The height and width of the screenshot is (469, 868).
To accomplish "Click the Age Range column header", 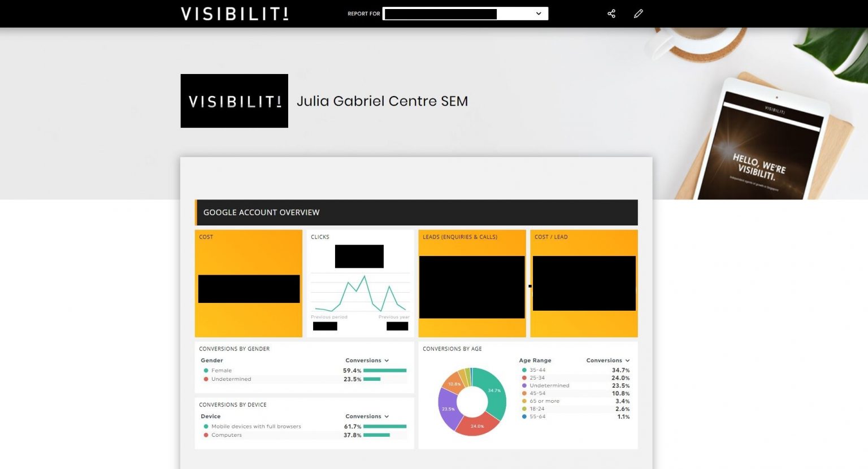I will [x=535, y=361].
